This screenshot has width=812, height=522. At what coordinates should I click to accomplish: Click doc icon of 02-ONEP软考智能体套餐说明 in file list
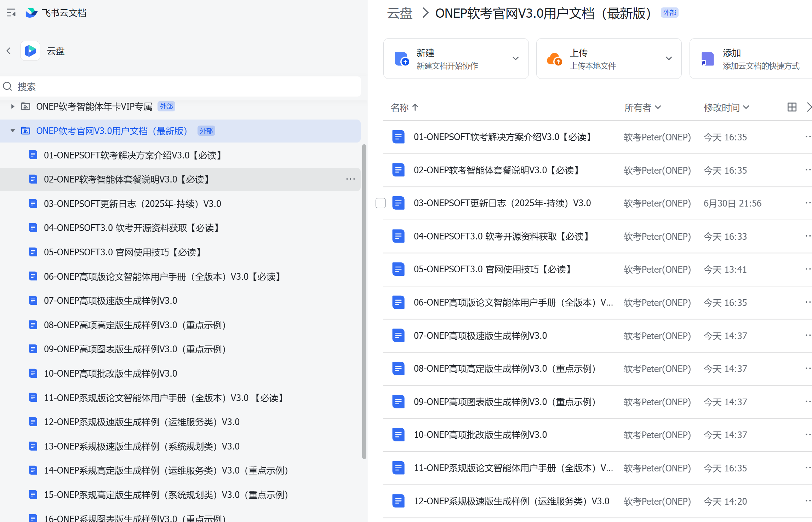coord(398,170)
